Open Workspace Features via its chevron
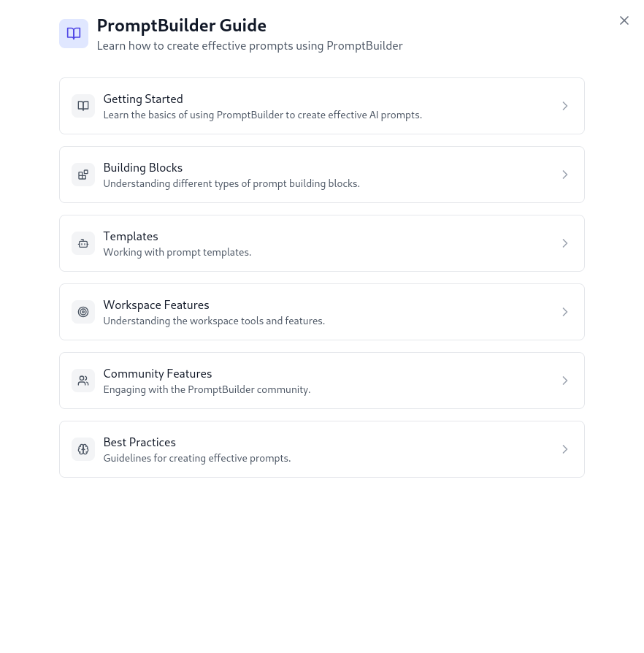The image size is (644, 653). (x=565, y=312)
